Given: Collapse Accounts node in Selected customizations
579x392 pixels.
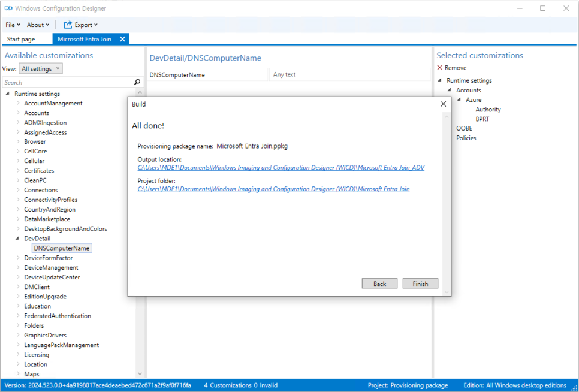Looking at the screenshot, I should click(x=450, y=90).
